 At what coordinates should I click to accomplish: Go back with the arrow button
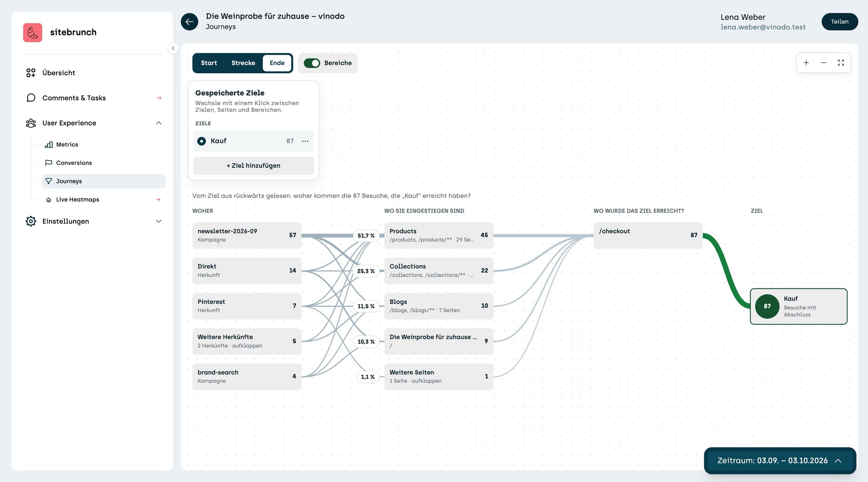(189, 22)
